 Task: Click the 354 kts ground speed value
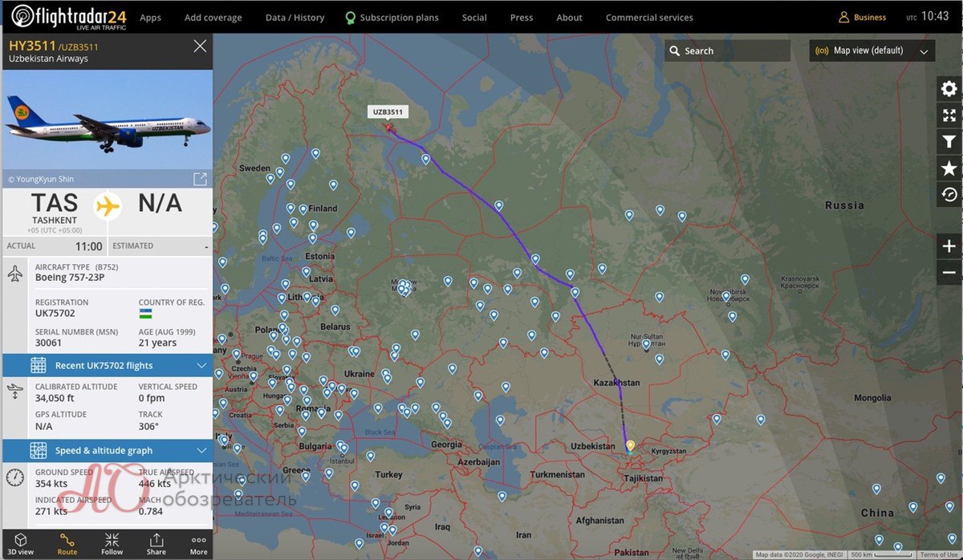coord(51,484)
